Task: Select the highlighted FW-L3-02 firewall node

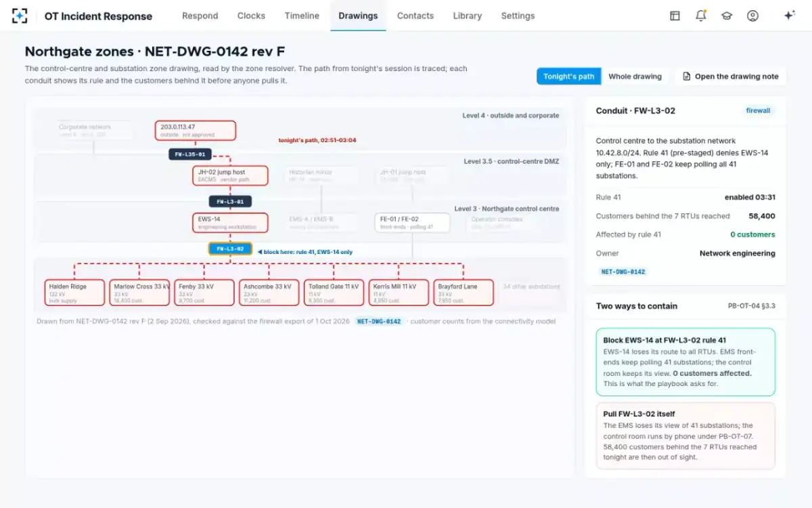Action: (230, 249)
